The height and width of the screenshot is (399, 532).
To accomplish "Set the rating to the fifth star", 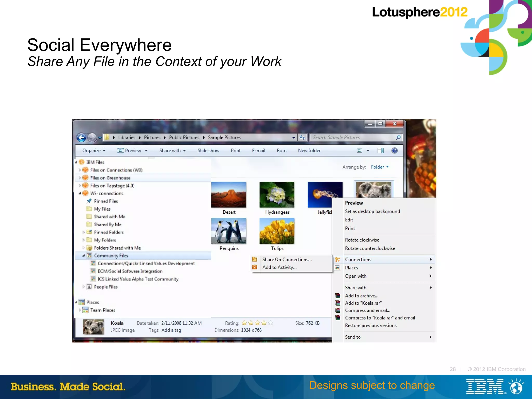I will point(271,323).
